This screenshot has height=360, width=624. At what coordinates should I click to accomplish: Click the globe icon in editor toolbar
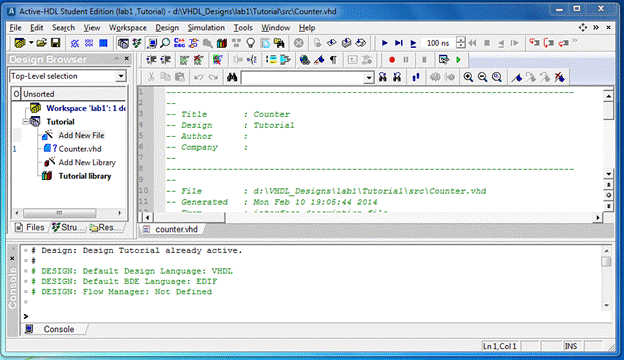click(304, 60)
